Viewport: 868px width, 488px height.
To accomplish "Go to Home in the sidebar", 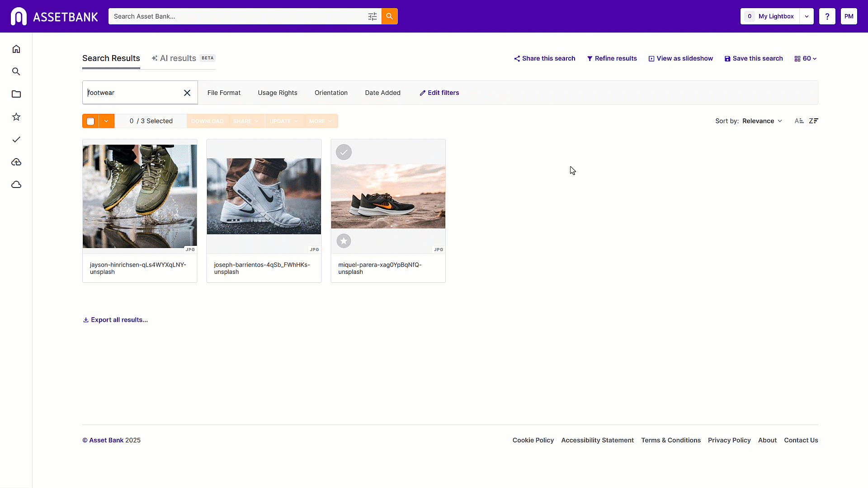I will 16,49.
